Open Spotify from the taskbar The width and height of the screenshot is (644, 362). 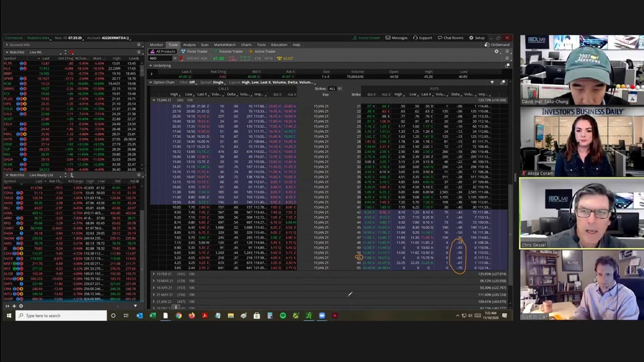tap(283, 316)
